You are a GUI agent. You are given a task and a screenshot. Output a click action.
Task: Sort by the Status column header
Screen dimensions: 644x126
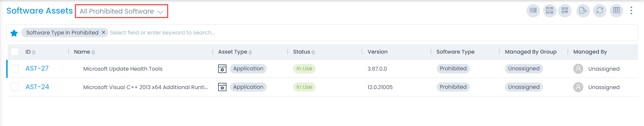304,52
